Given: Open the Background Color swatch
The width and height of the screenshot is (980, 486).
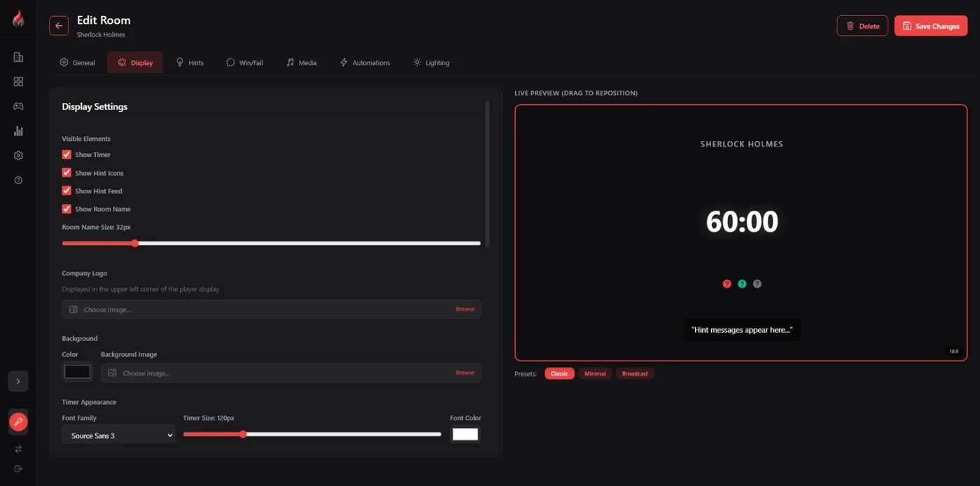Looking at the screenshot, I should [77, 373].
